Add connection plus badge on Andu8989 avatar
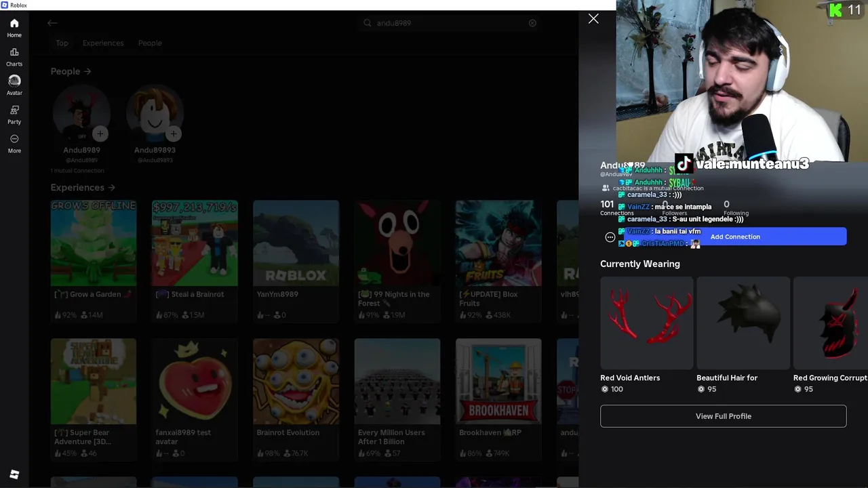The height and width of the screenshot is (488, 868). [x=100, y=134]
